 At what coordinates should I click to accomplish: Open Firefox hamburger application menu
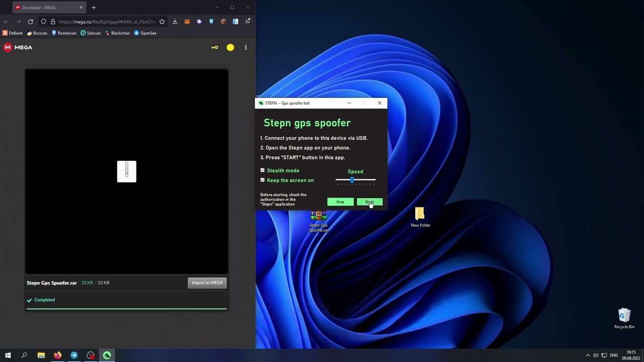coord(248,22)
